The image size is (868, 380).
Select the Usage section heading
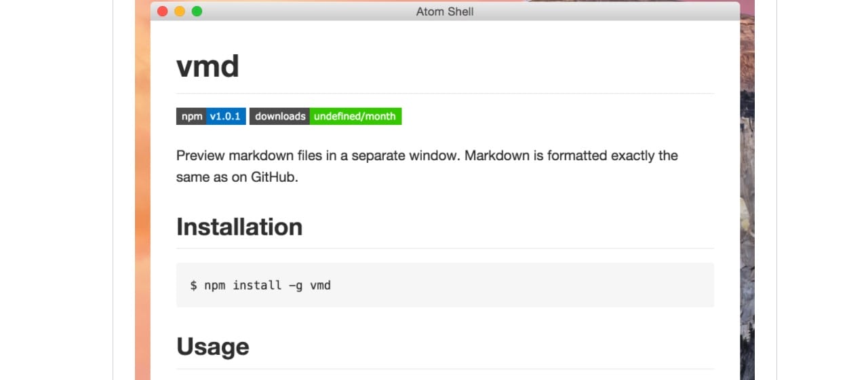pos(213,347)
